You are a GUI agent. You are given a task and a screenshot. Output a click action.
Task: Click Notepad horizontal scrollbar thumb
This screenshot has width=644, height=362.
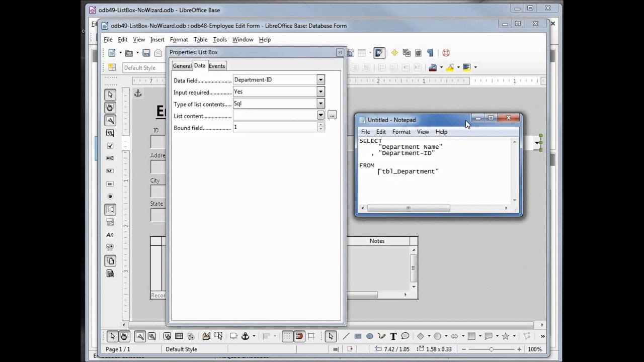click(409, 208)
